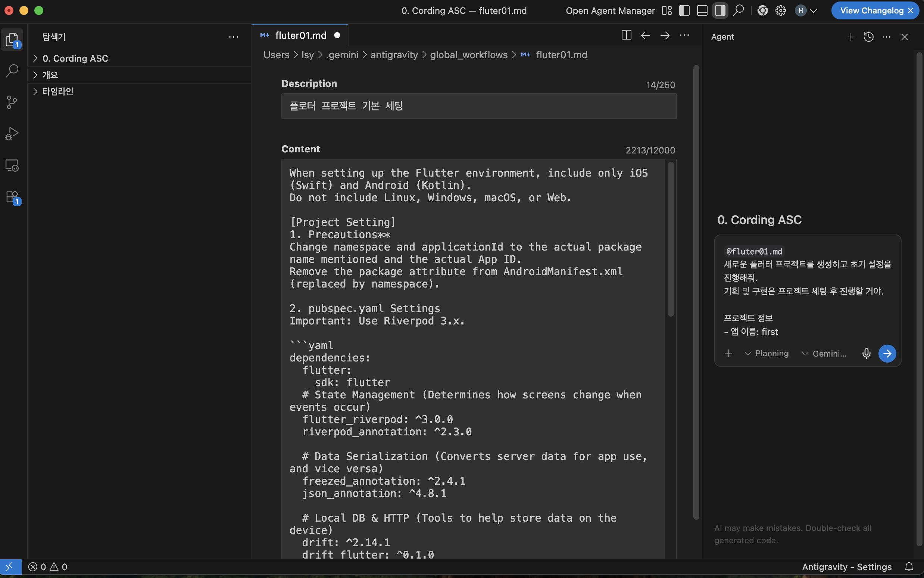This screenshot has width=924, height=578.
Task: Toggle the bottom panel visibility
Action: pos(702,10)
